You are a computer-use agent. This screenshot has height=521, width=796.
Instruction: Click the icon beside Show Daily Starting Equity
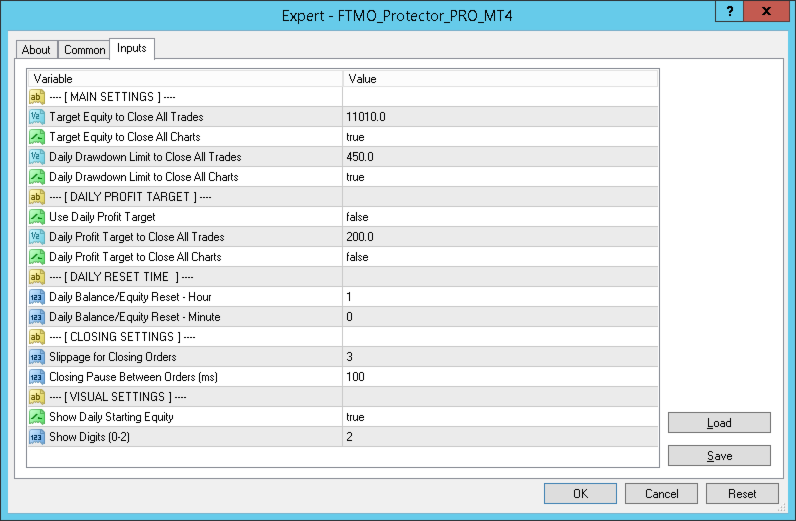pyautogui.click(x=37, y=417)
